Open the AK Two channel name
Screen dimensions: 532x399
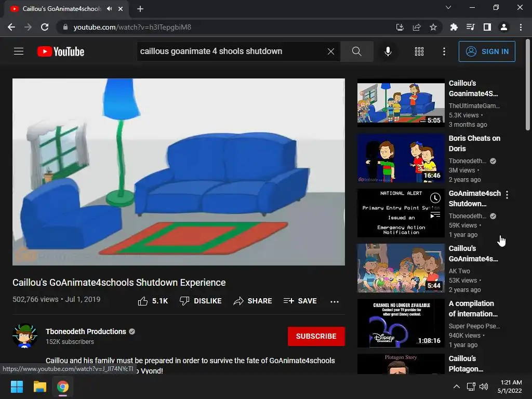(459, 271)
